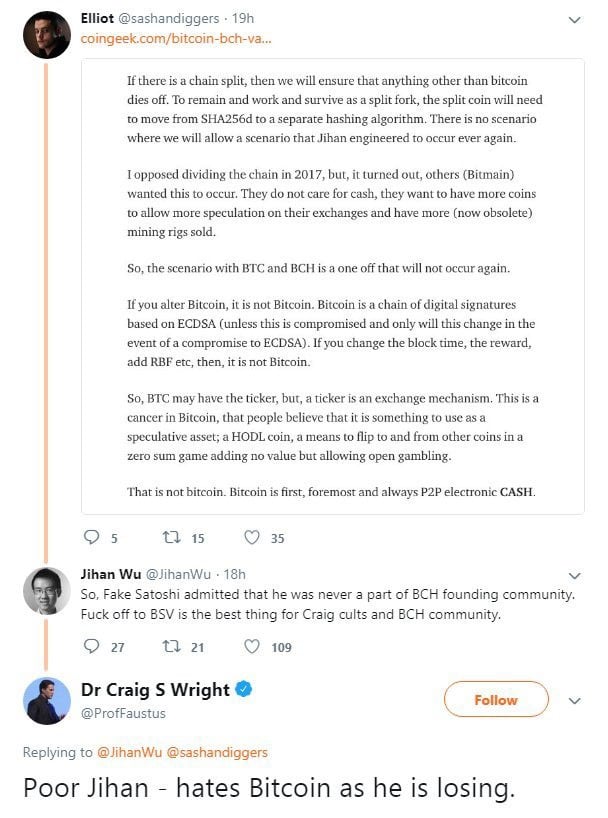Follow Dr Craig S Wright
Screen dimensions: 608x818
[x=496, y=699]
